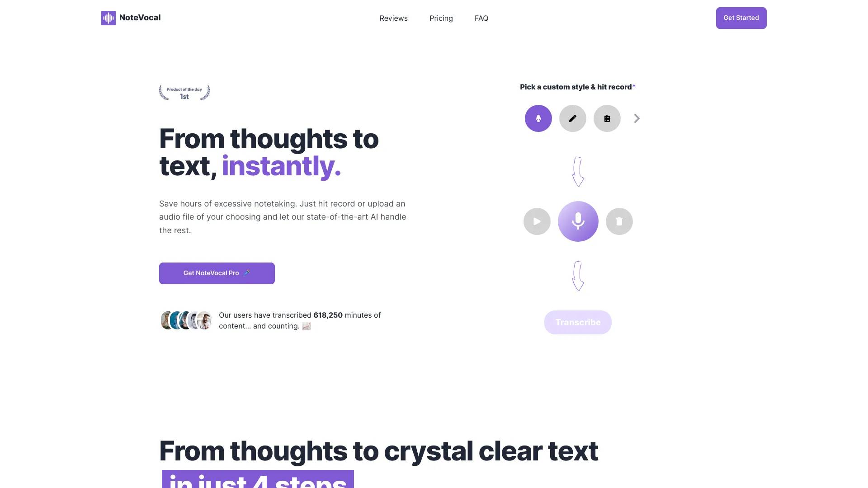Select the pencil/edit style icon

[x=572, y=118]
